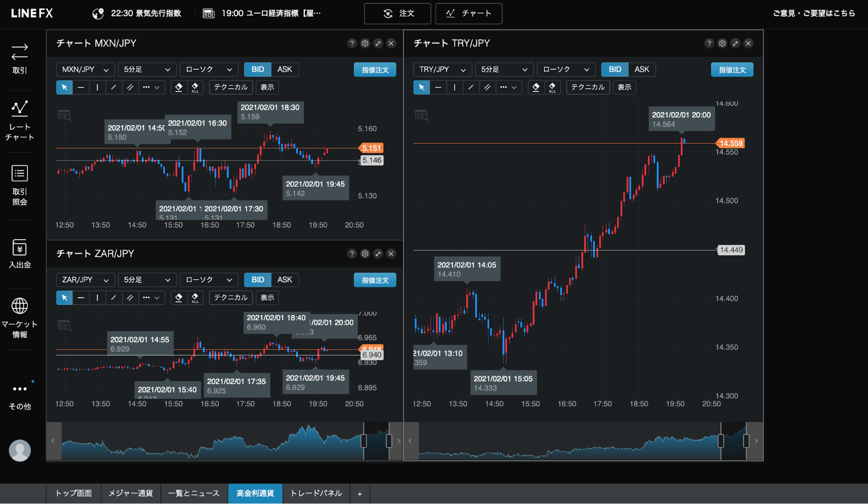Open settings gear of the TRY/JPY chart
Image resolution: width=868 pixels, height=504 pixels.
pyautogui.click(x=722, y=43)
